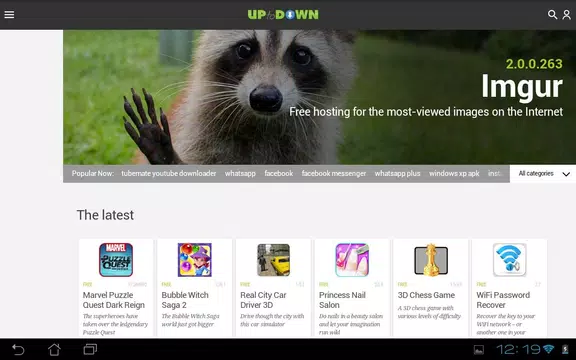Select popular search whatsapp plus
The height and width of the screenshot is (360, 576).
pyautogui.click(x=397, y=173)
